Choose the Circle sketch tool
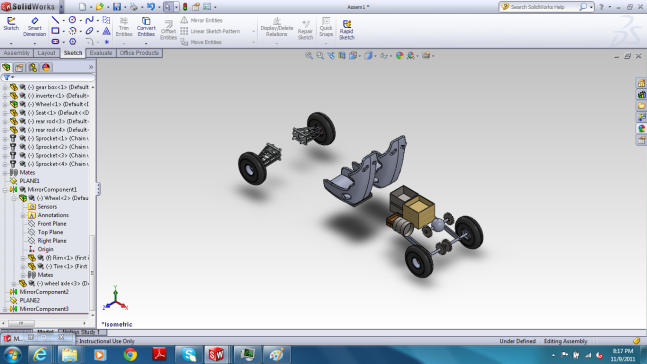647x364 pixels. click(x=72, y=20)
